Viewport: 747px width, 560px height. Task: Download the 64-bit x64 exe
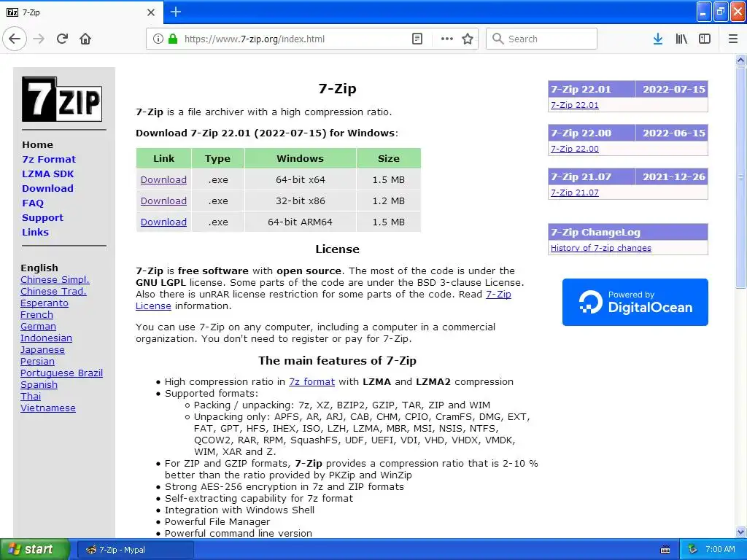click(x=163, y=179)
